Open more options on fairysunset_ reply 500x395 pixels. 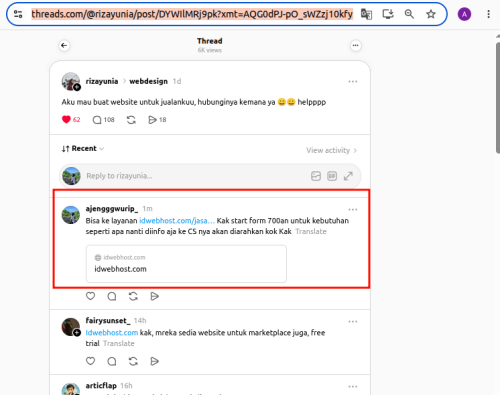pyautogui.click(x=353, y=322)
